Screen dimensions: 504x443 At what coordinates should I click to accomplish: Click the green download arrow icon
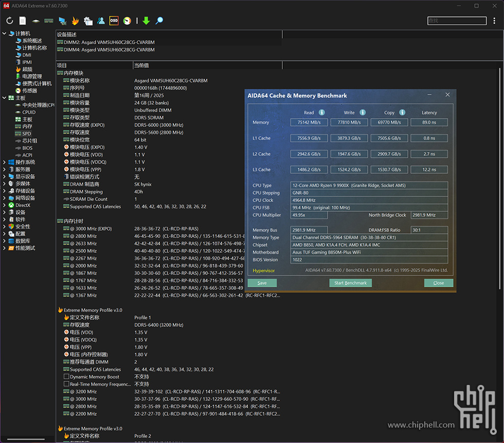tap(146, 21)
